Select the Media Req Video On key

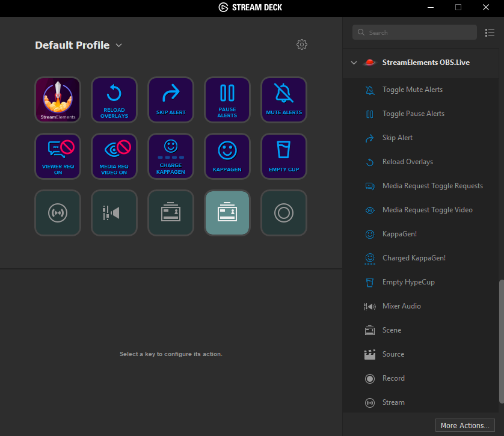coord(114,156)
